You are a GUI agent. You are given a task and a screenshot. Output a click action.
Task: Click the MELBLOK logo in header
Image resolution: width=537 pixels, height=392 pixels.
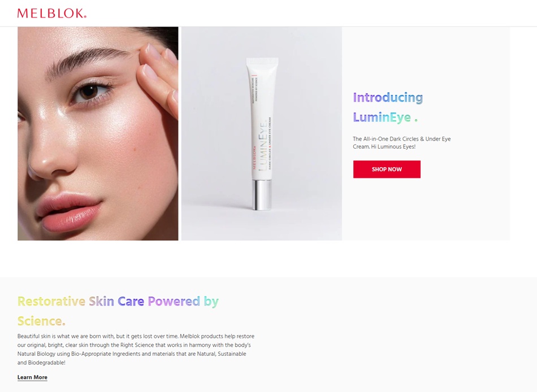point(51,14)
